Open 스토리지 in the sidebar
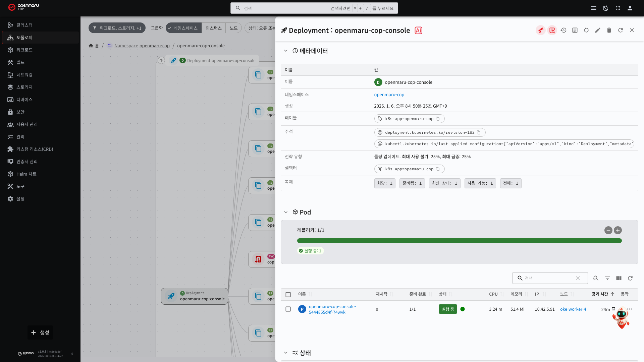 pos(40,87)
